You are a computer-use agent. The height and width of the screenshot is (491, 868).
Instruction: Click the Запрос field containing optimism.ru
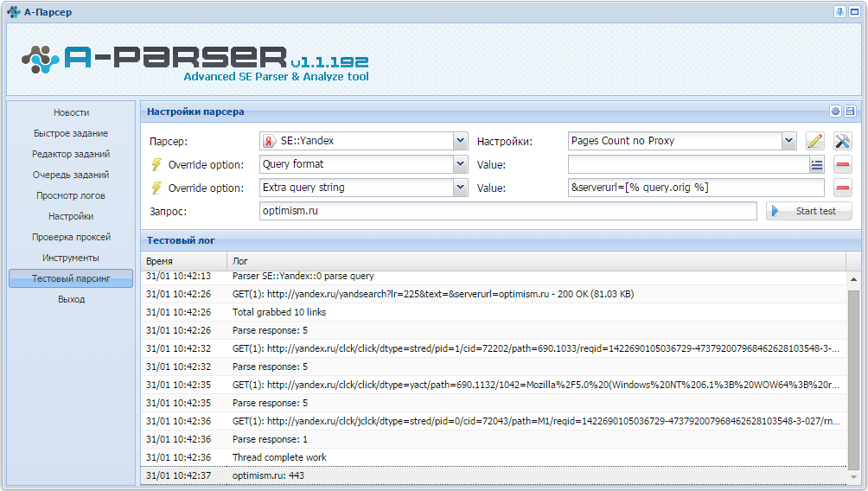[507, 211]
